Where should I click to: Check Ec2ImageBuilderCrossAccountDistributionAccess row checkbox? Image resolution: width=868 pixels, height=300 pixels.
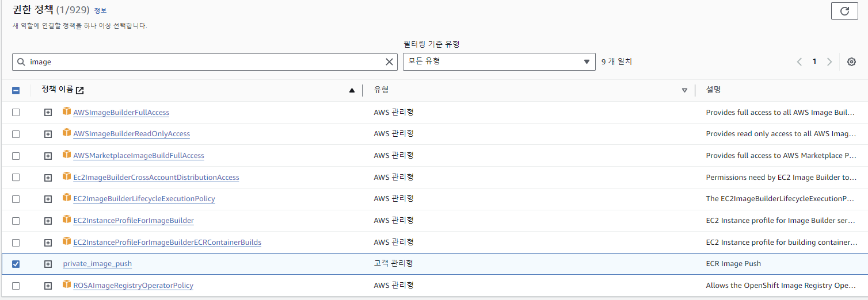click(16, 178)
